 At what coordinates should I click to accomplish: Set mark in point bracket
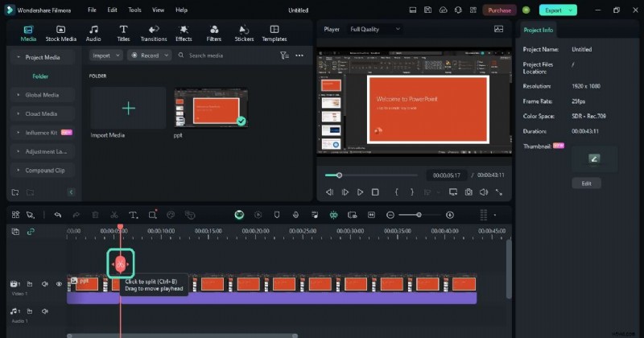[397, 192]
